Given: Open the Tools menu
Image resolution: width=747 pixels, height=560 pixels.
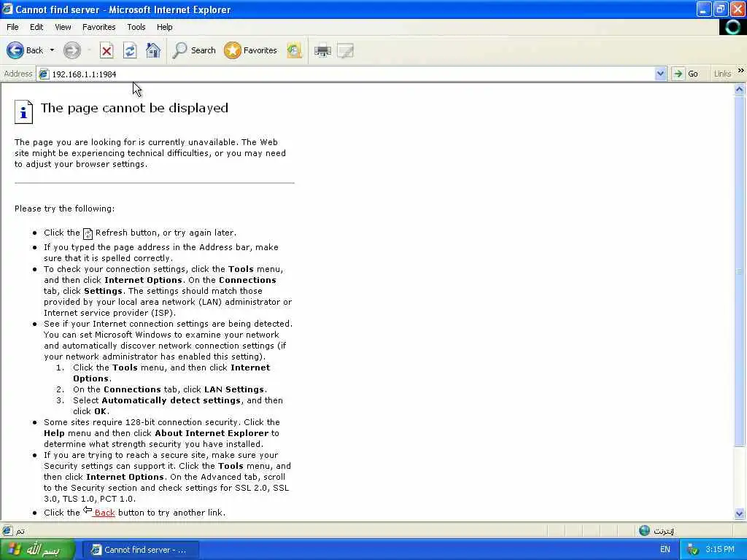Looking at the screenshot, I should 136,27.
